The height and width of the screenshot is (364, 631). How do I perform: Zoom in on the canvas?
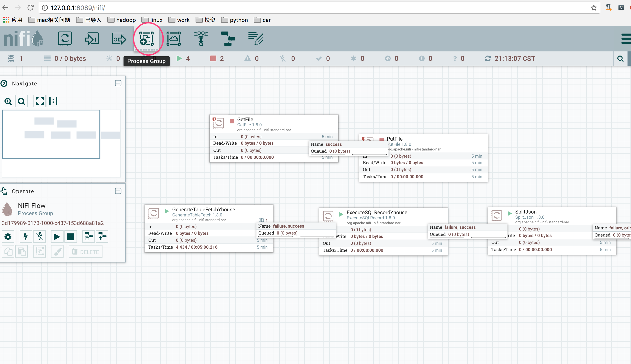coord(8,101)
